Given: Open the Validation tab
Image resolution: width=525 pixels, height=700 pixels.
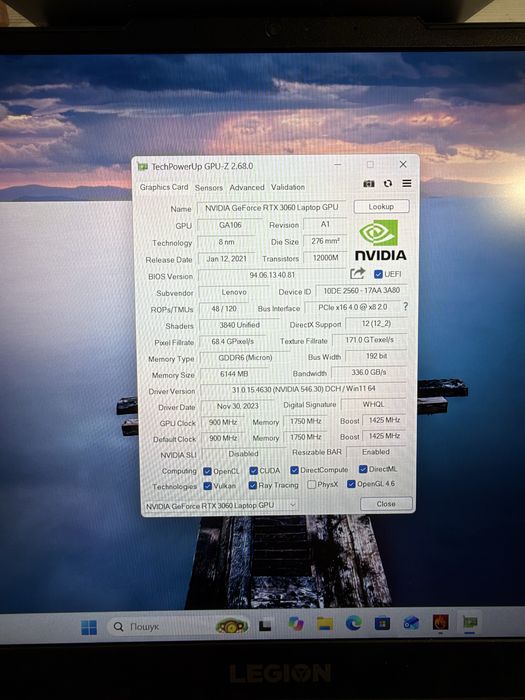Looking at the screenshot, I should click(x=288, y=187).
